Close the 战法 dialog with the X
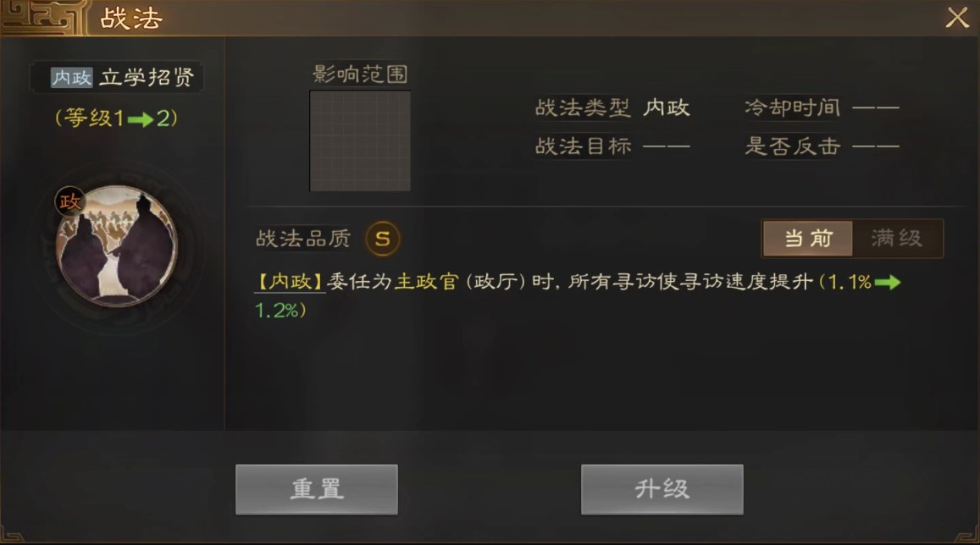Image resolution: width=980 pixels, height=545 pixels. pyautogui.click(x=957, y=18)
